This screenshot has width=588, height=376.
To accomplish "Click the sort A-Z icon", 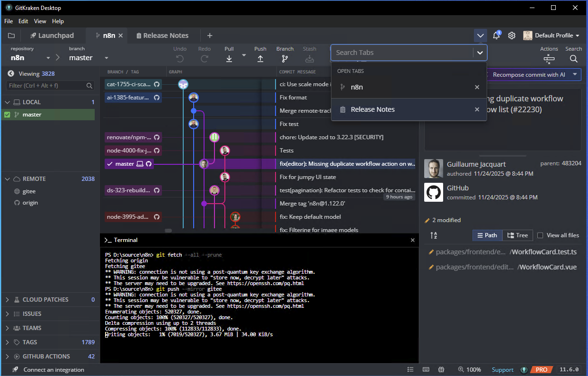I will coord(434,235).
